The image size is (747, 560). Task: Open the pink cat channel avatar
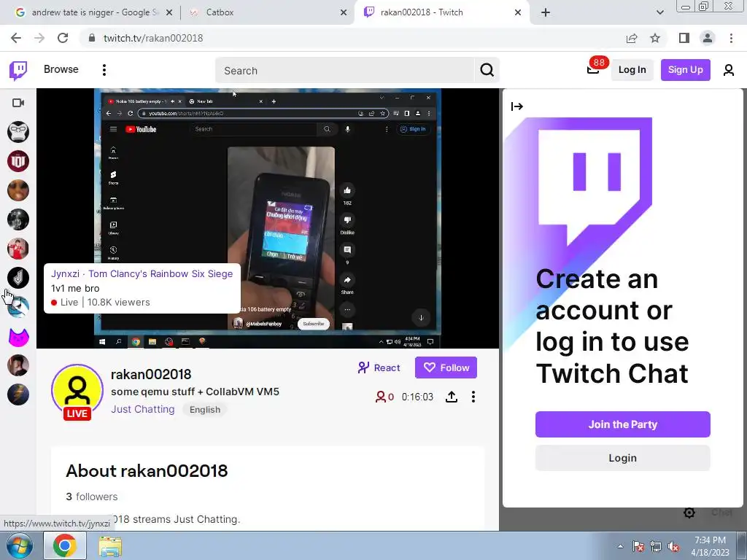click(x=18, y=337)
